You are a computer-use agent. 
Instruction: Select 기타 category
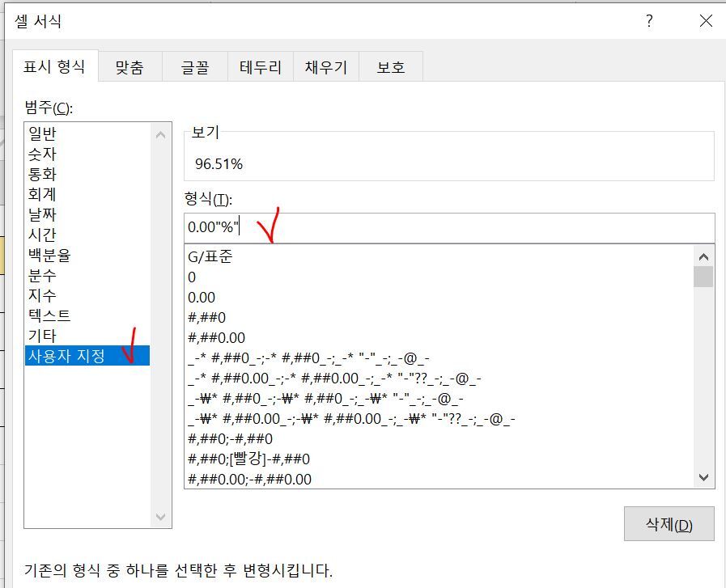(87, 336)
